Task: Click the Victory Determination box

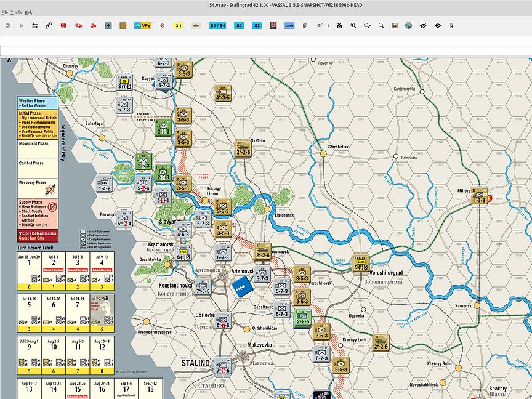Action: click(38, 235)
